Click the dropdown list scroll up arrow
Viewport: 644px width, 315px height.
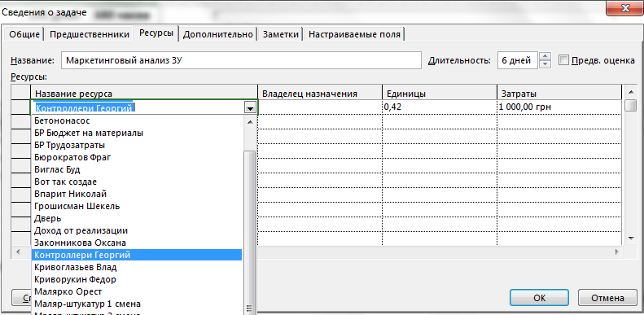click(x=249, y=121)
